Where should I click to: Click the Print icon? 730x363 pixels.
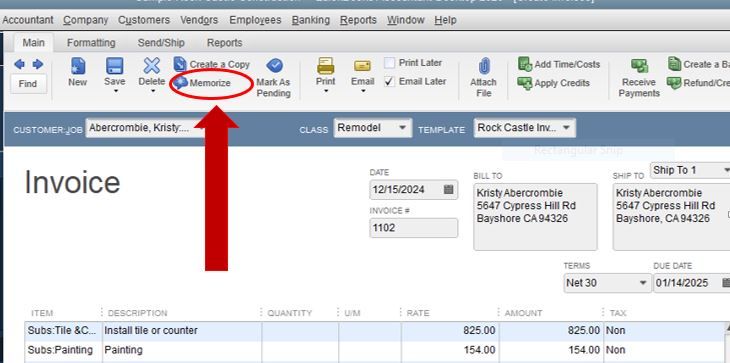[325, 66]
